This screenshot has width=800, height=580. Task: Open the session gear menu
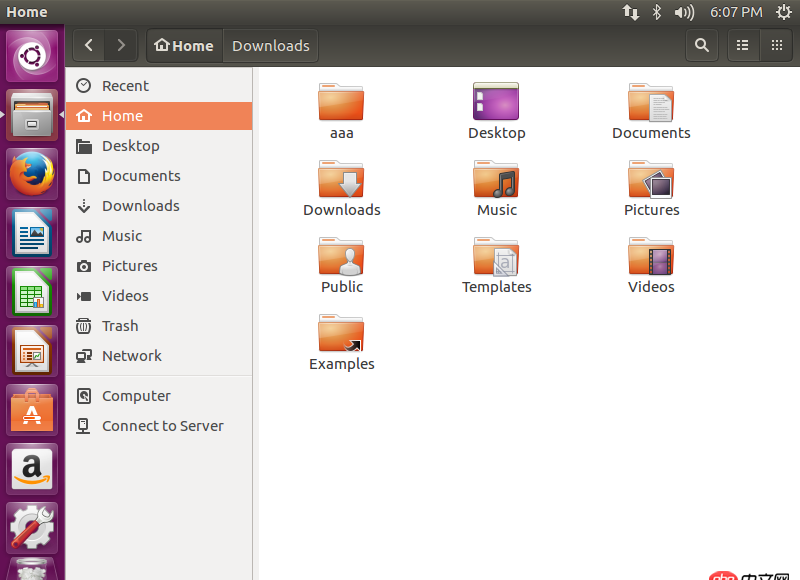pos(786,12)
